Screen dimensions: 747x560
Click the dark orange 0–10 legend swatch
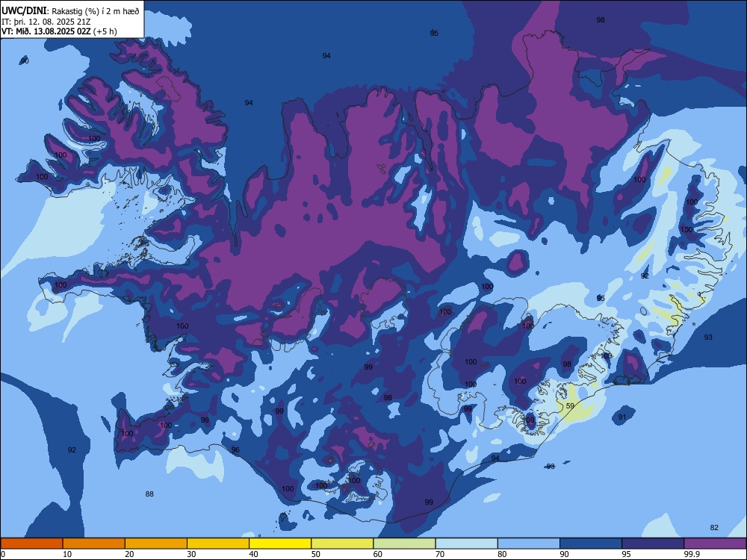[31, 544]
